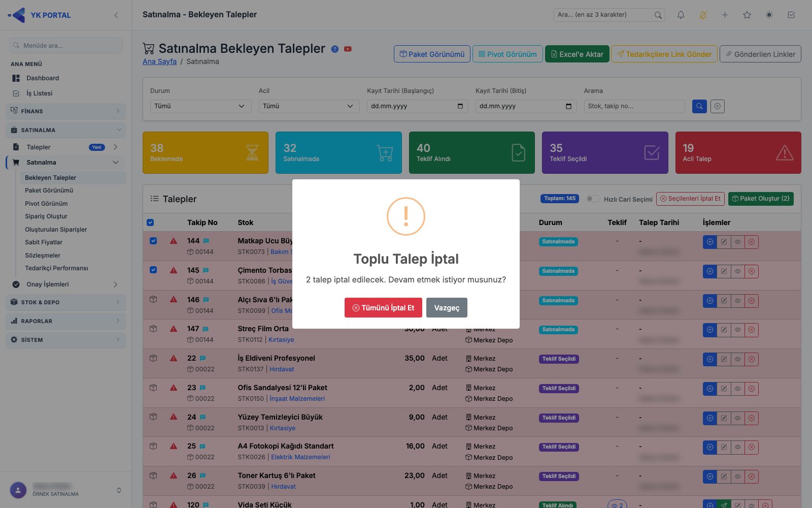Select package checkbox for row 146
812x508 pixels.
point(153,299)
